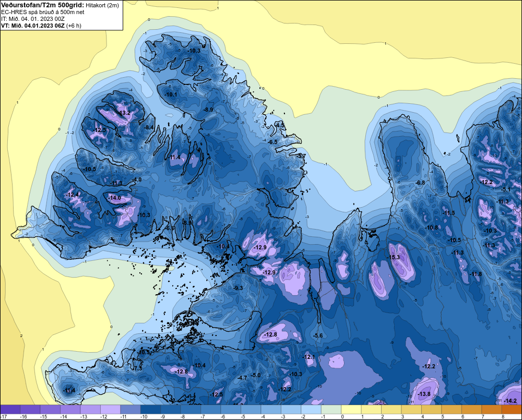Screen dimensions: 522x420
Task: Click the legend swatch between -13 and -12
Action: [x=90, y=409]
